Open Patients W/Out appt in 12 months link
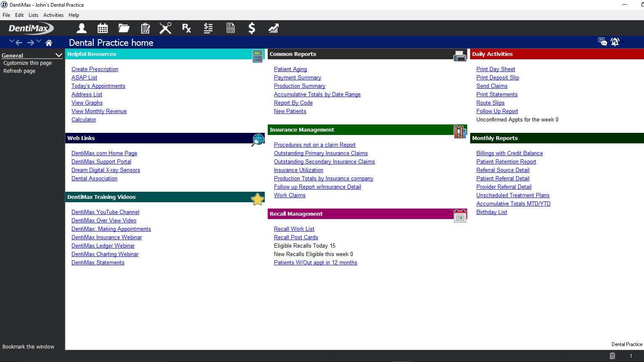Screen dimensions: 644x362 coord(316,263)
